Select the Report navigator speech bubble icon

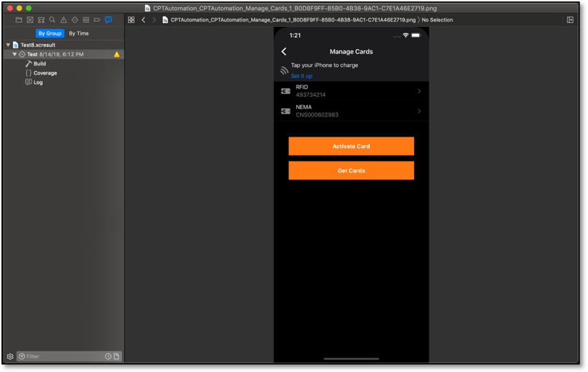click(108, 20)
